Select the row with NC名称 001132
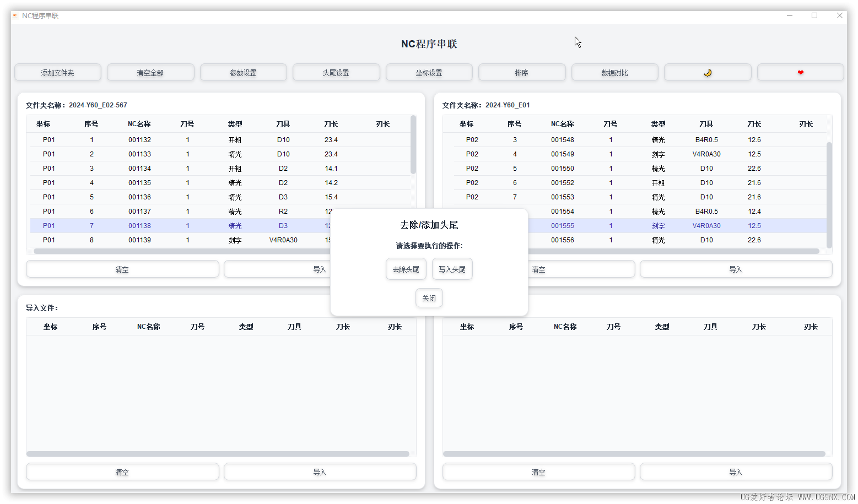Viewport: 858px width, 504px height. [220, 140]
